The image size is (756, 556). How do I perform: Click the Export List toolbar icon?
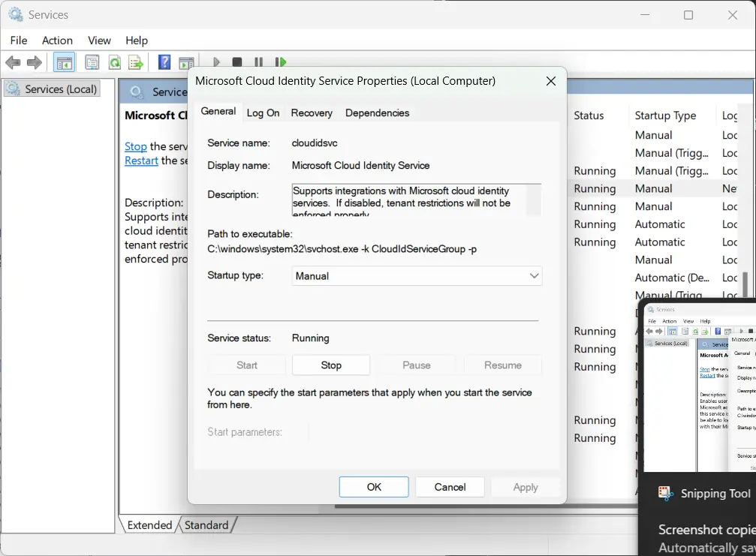[x=136, y=62]
